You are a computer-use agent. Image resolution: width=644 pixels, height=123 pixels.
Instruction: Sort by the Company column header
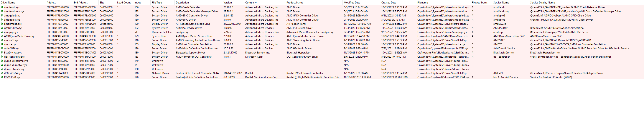[x=265, y=3]
